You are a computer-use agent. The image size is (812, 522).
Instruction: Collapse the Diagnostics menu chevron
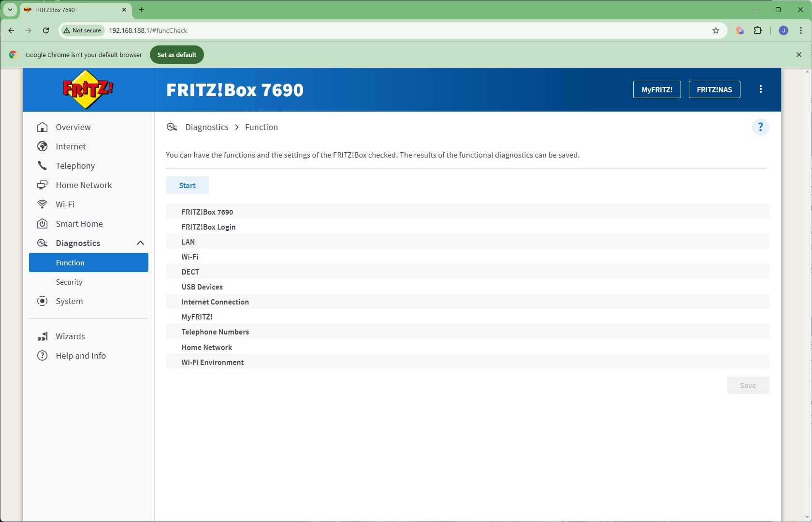pyautogui.click(x=140, y=243)
